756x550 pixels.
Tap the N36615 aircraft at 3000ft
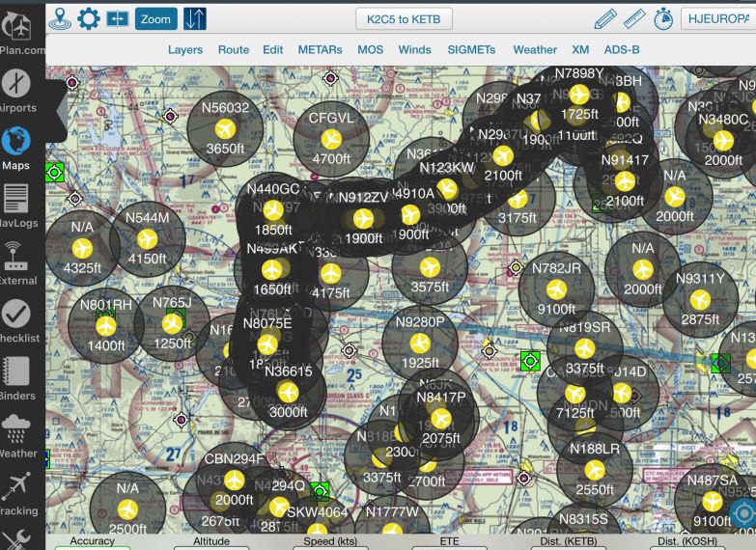click(x=288, y=392)
